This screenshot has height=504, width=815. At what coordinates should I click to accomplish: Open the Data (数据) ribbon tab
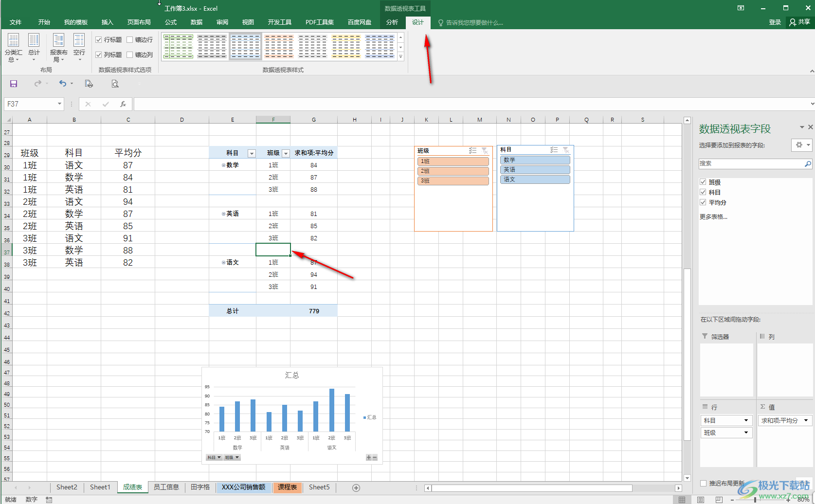197,22
